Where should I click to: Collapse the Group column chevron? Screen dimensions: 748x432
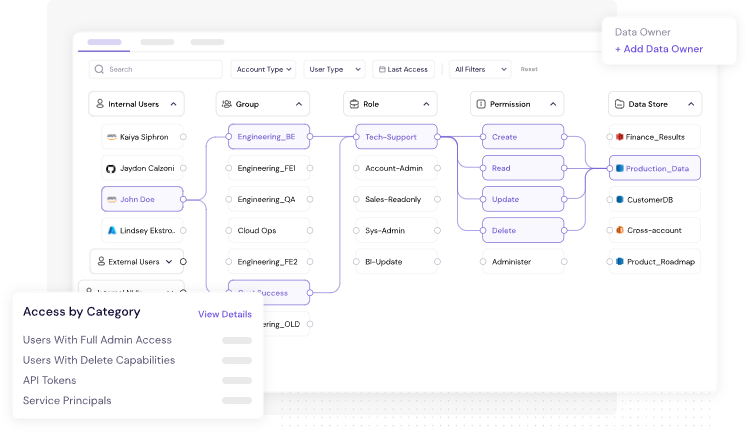[x=299, y=104]
